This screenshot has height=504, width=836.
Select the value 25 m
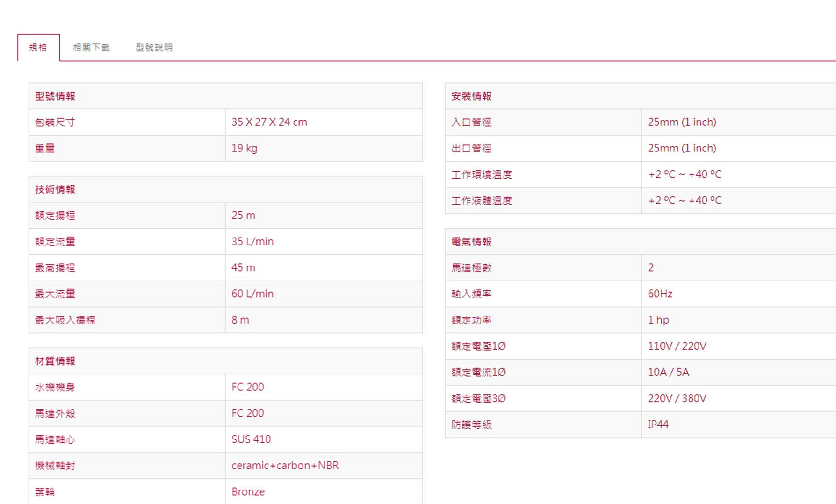point(244,216)
